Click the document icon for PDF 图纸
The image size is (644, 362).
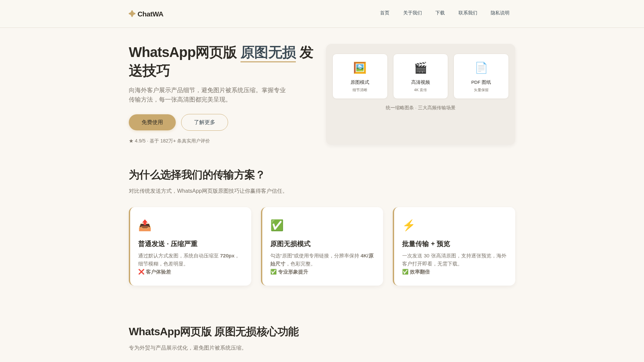coord(481,68)
